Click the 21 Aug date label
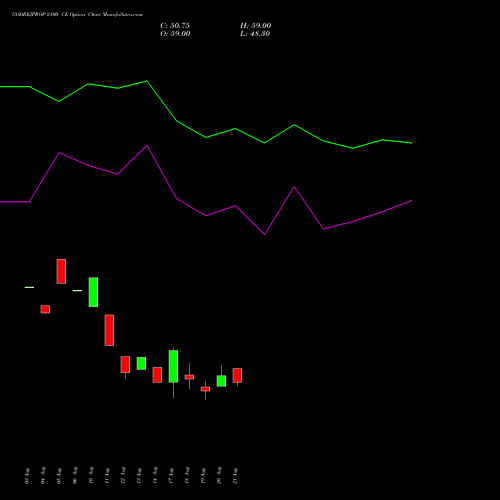The height and width of the screenshot is (500, 500). tap(235, 476)
